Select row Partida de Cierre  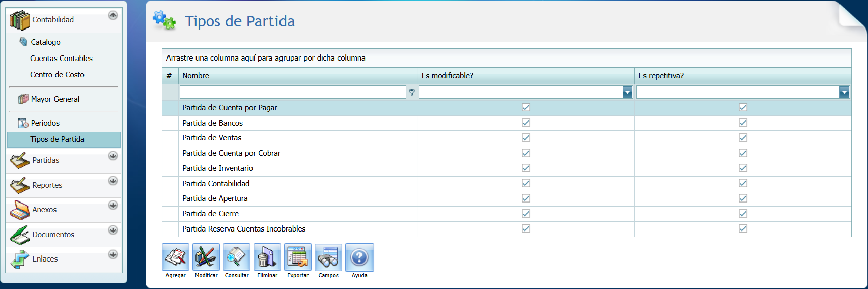(x=507, y=214)
